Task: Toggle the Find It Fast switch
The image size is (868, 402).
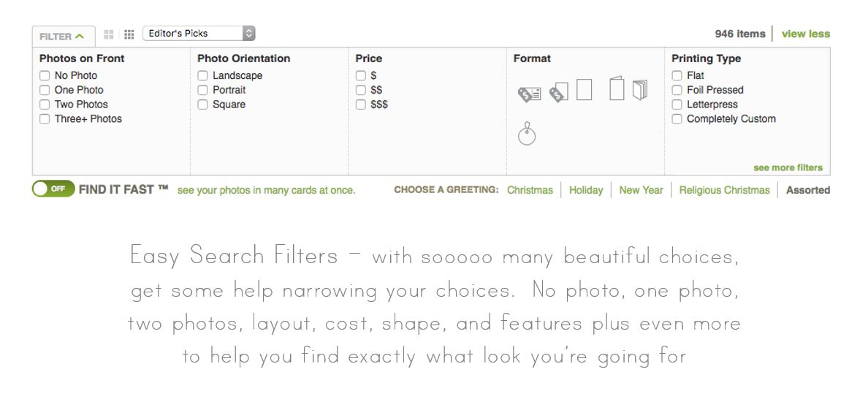Action: [53, 189]
